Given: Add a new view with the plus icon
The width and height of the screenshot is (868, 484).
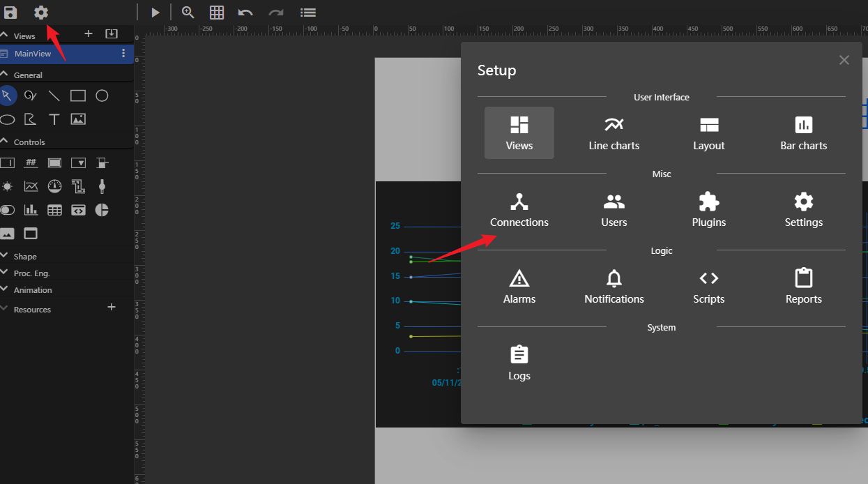Looking at the screenshot, I should [89, 34].
